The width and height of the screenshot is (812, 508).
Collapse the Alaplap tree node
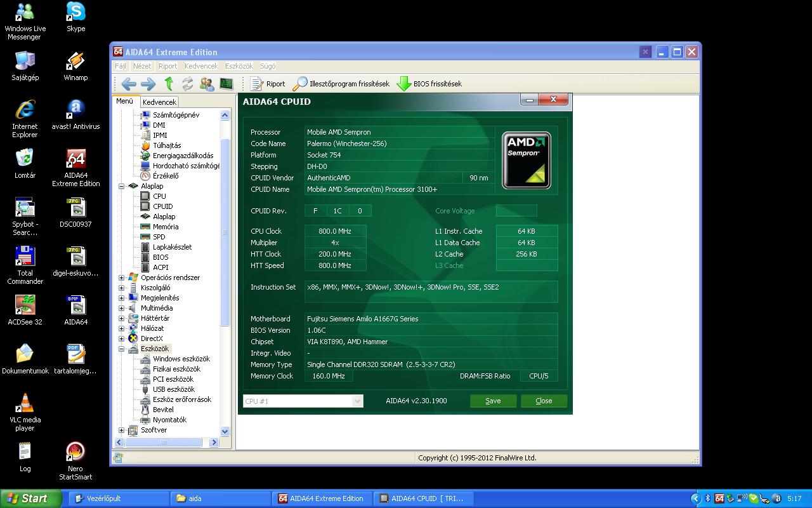pyautogui.click(x=122, y=186)
